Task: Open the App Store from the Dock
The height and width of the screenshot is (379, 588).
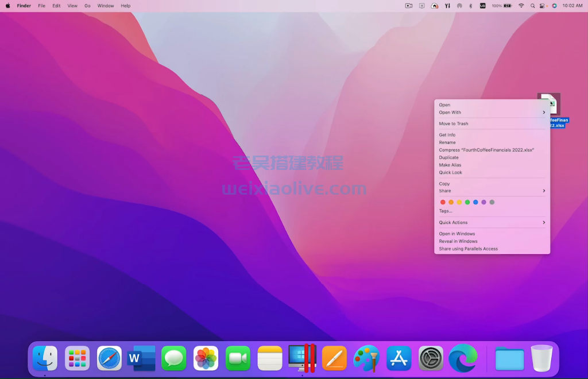Action: pos(399,358)
